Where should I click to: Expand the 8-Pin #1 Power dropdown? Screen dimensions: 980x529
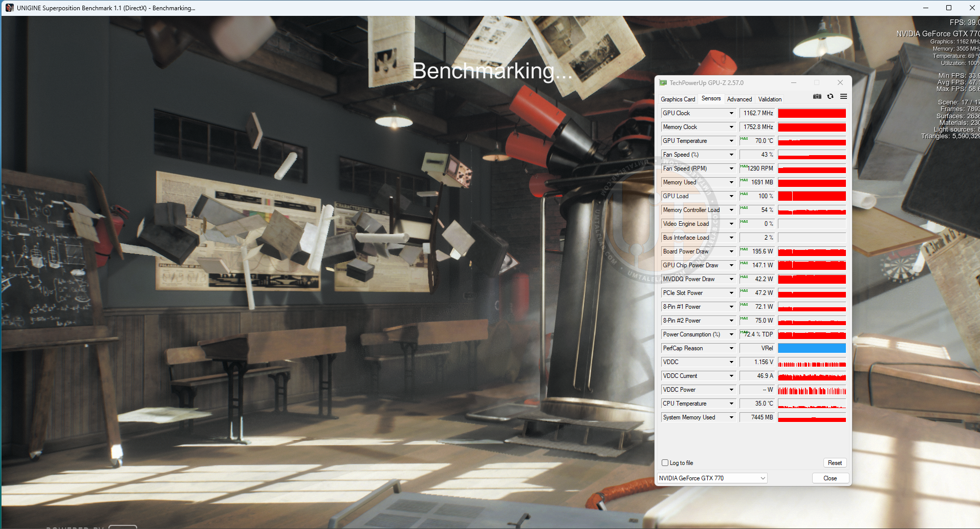point(731,307)
